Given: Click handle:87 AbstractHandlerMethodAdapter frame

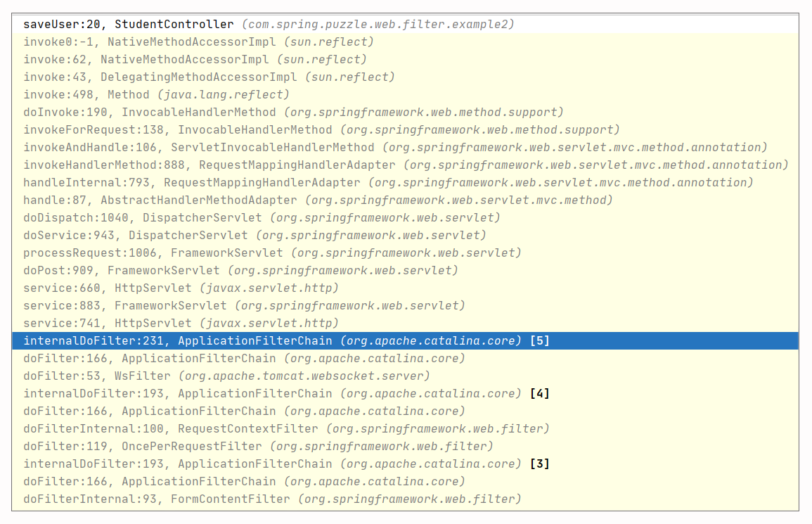Looking at the screenshot, I should click(x=318, y=200).
